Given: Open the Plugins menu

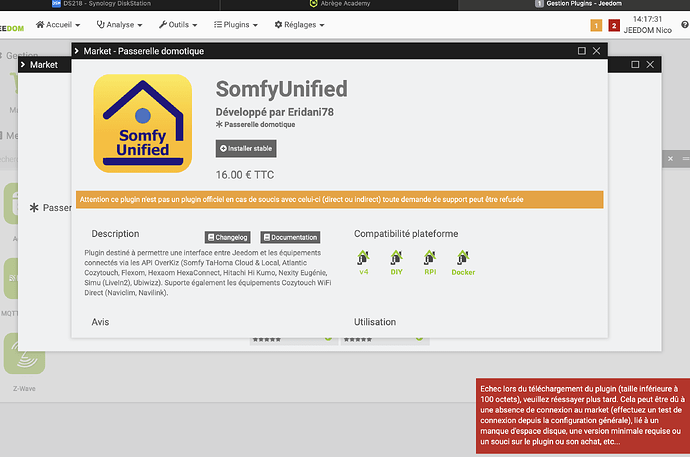Looking at the screenshot, I should (235, 25).
